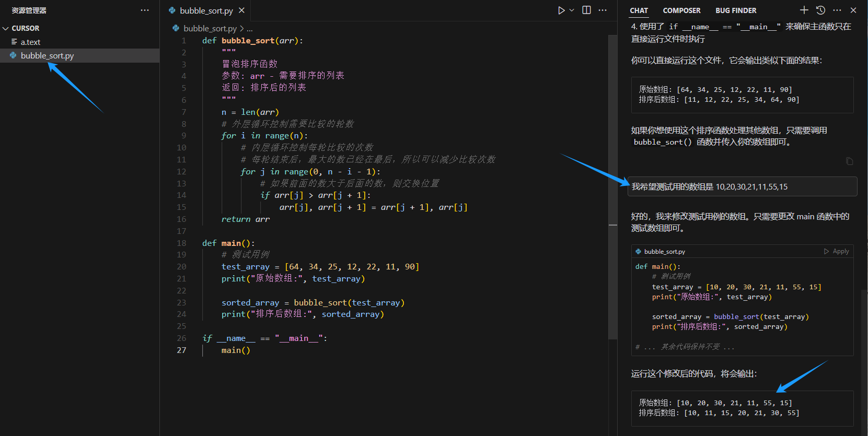Screen dimensions: 868x436
Task: Click the test_array assignment on line 20
Action: tap(320, 267)
